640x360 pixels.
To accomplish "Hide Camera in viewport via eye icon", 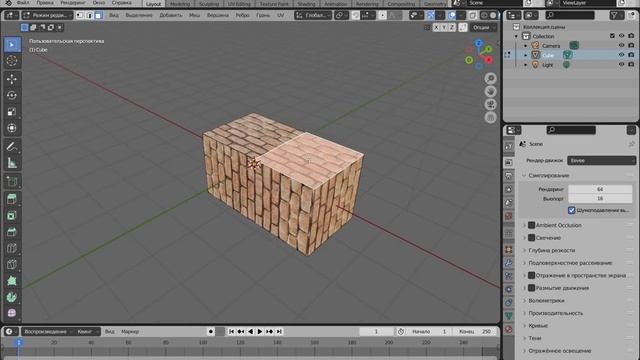I will 621,45.
